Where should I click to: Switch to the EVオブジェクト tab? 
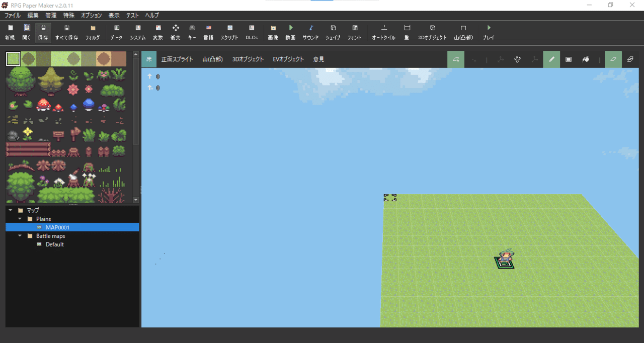(287, 59)
